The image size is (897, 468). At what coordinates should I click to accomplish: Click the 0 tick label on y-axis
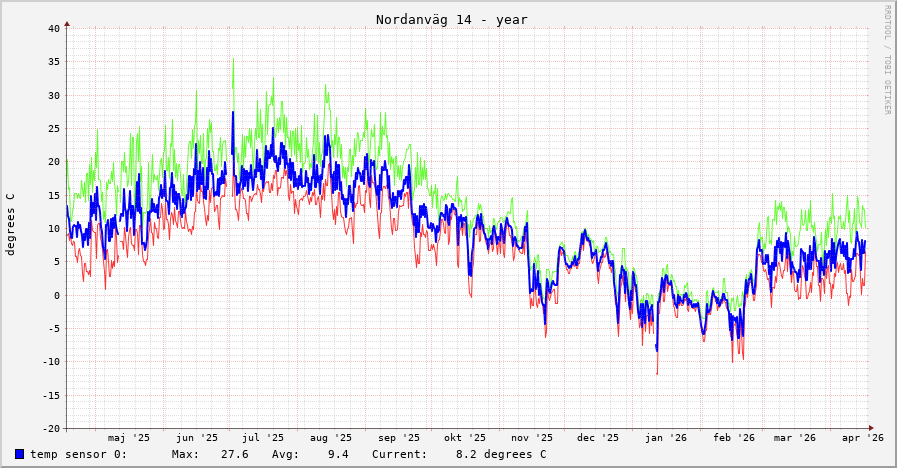(x=57, y=295)
